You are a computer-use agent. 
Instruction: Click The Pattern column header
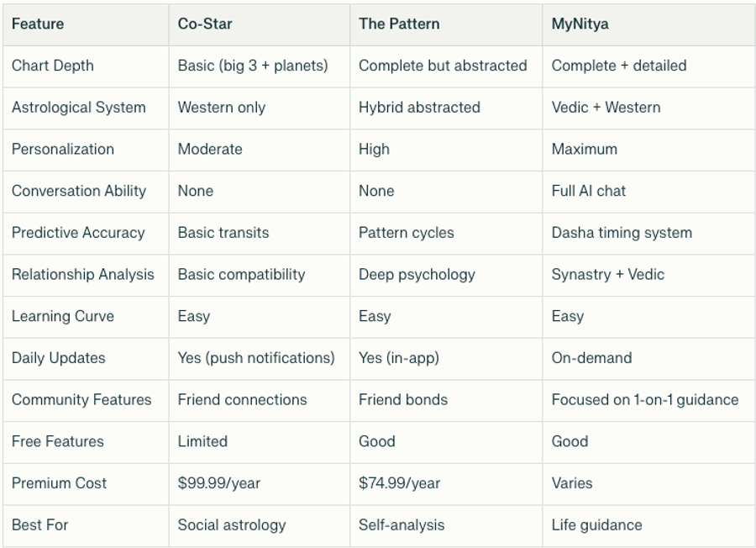pos(398,24)
